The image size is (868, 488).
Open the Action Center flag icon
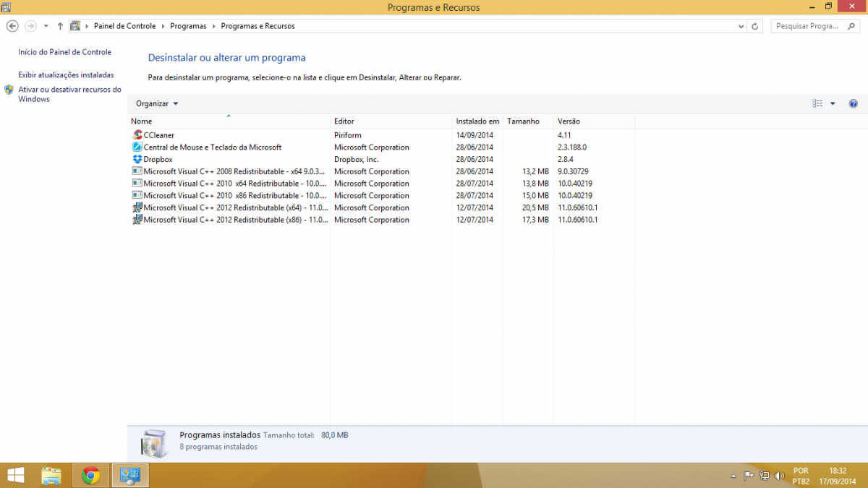tap(749, 476)
